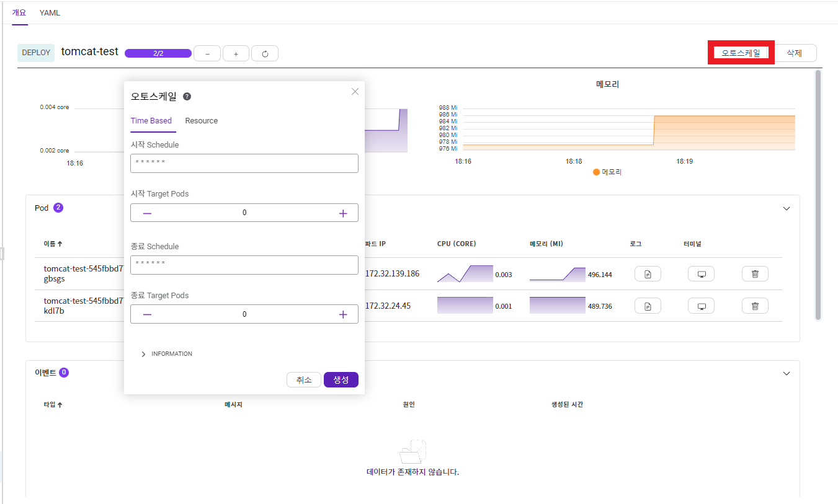Focus the 종료 Schedule cron input

pos(244,265)
